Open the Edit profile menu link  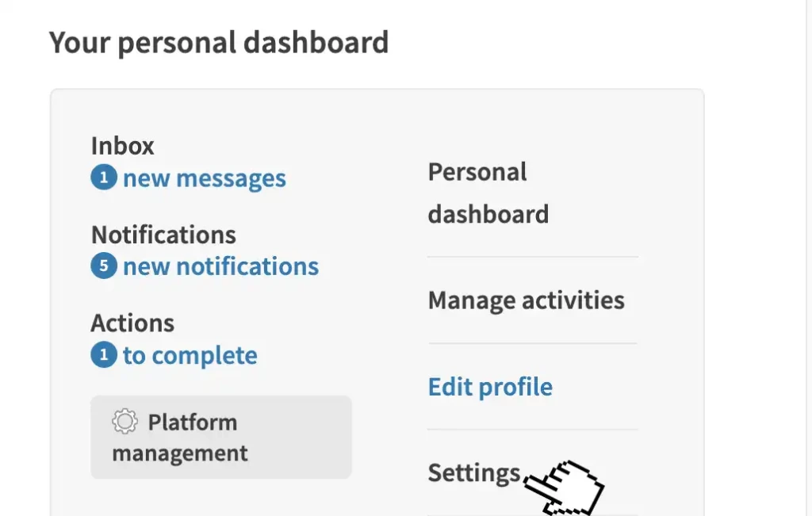click(x=490, y=387)
